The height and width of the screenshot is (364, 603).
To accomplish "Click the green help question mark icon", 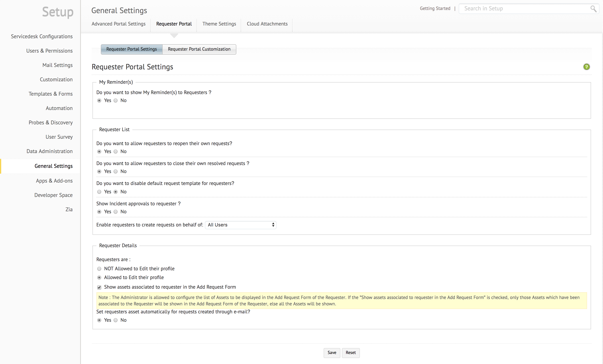I will pos(586,67).
